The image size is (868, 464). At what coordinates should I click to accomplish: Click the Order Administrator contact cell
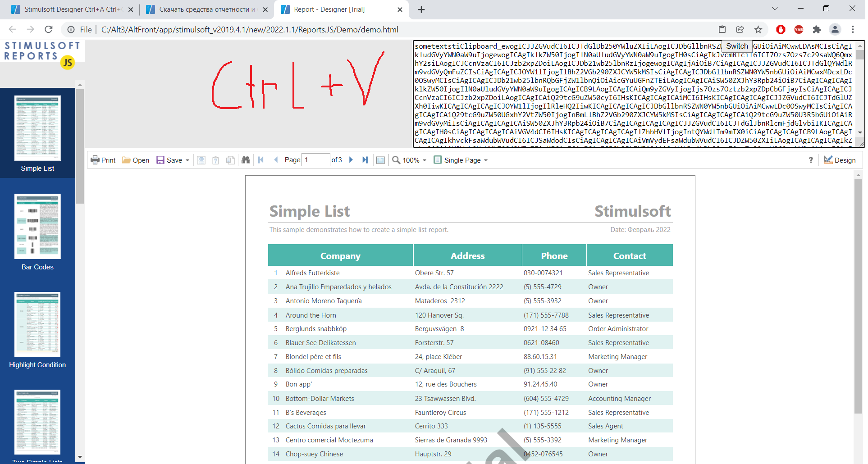click(x=618, y=329)
